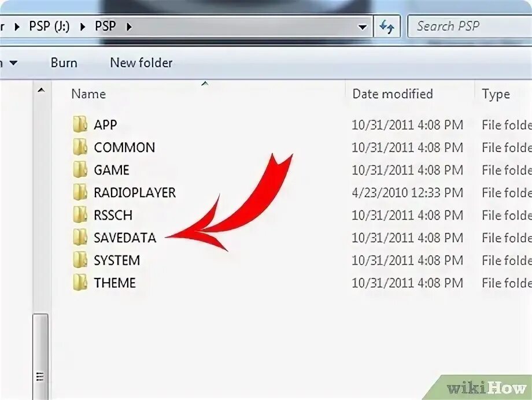Viewport: 532px width, 400px height.
Task: Select the RADIOPLAYER folder icon
Action: [80, 192]
